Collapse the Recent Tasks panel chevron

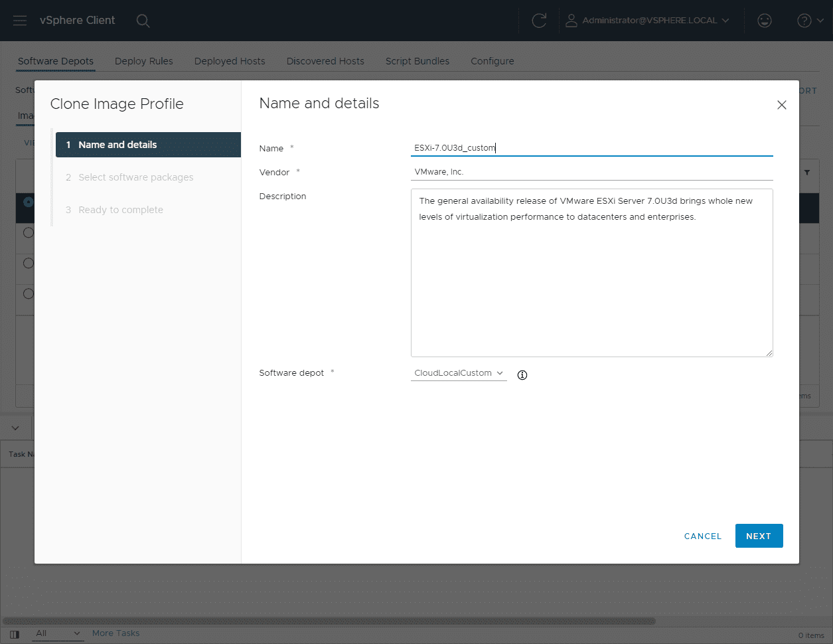click(x=15, y=428)
